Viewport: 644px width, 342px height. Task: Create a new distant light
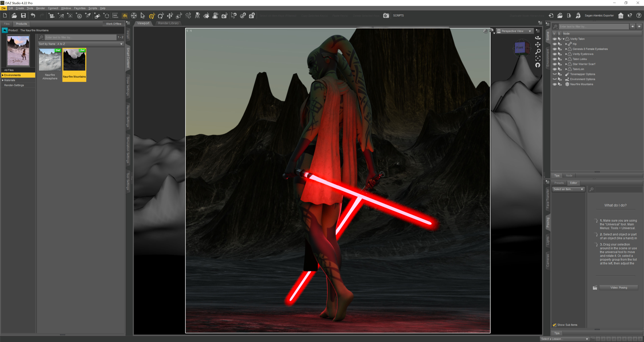(61, 15)
